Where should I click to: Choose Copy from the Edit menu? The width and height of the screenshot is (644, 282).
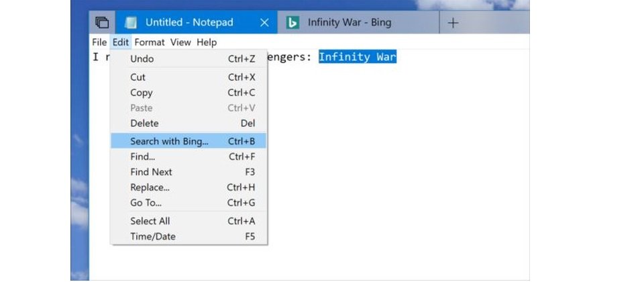pyautogui.click(x=189, y=93)
